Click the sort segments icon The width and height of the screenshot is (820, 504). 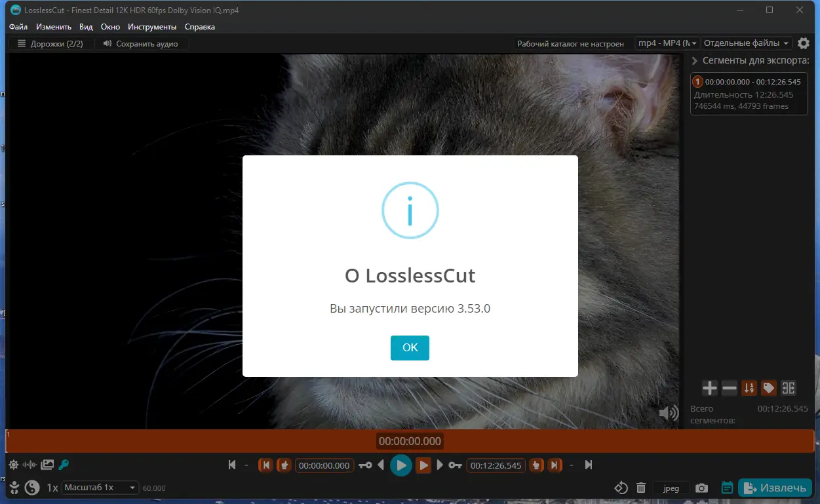coord(749,388)
